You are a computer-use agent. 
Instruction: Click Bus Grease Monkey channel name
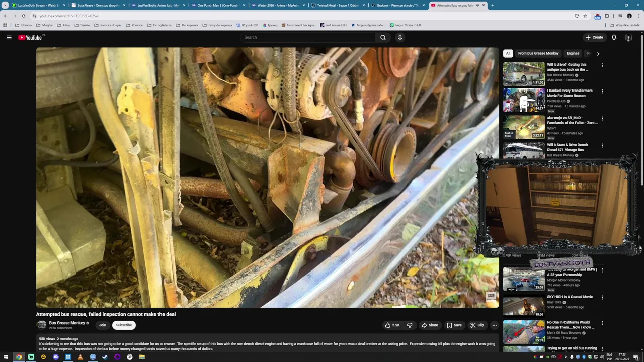67,323
